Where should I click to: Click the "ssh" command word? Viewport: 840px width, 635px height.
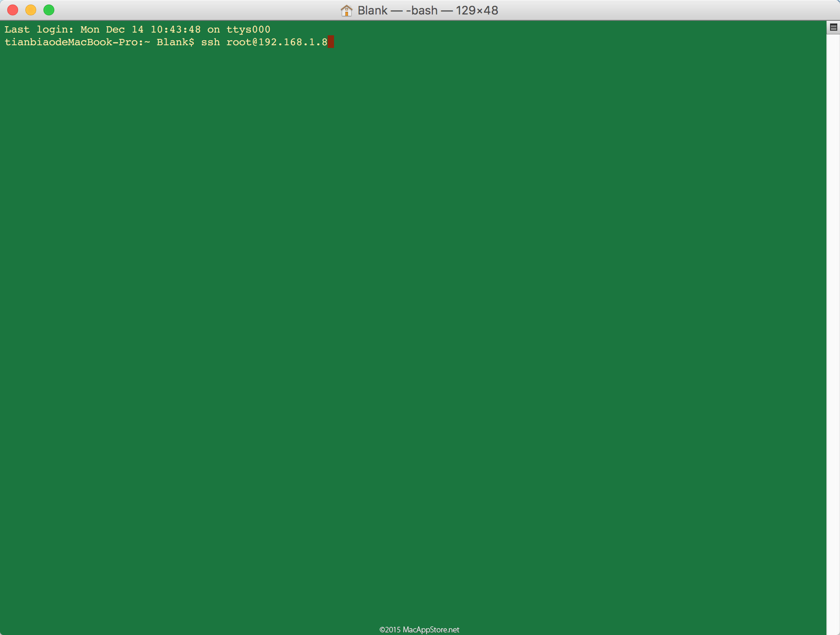point(210,42)
